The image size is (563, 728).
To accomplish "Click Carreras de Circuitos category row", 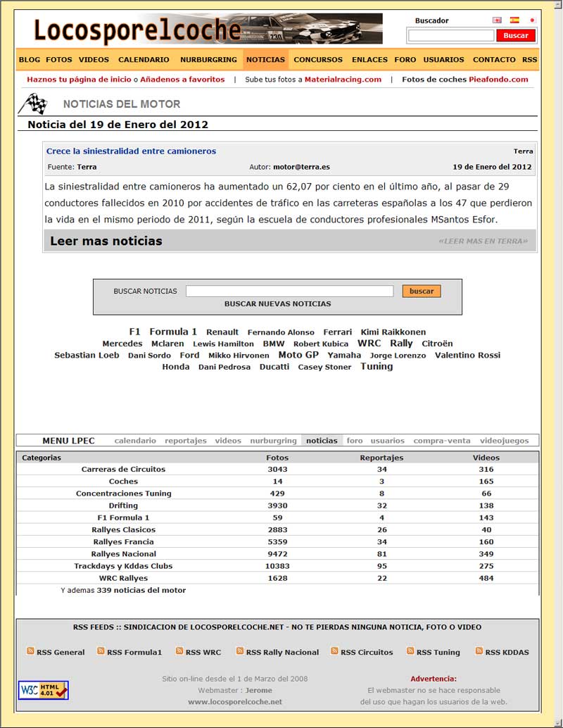I will (x=277, y=470).
